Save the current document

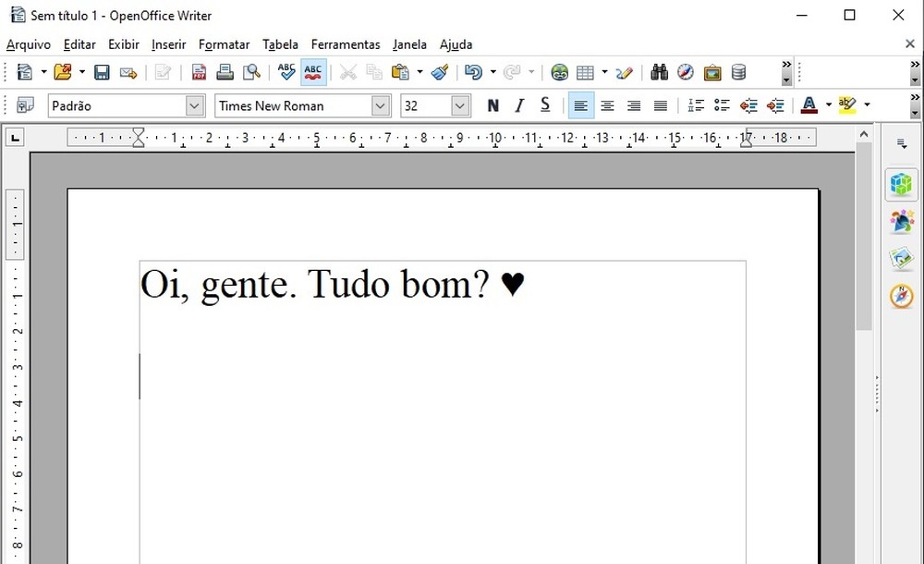(102, 71)
